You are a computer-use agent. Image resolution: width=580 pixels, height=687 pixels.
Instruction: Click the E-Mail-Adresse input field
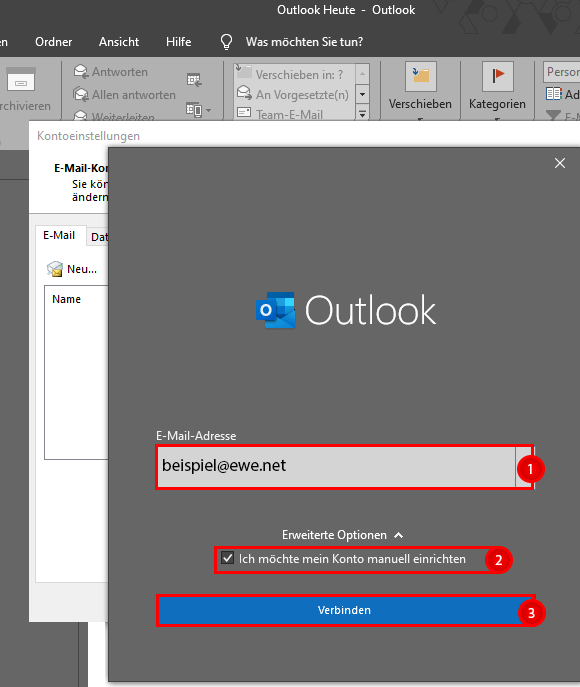click(x=336, y=467)
